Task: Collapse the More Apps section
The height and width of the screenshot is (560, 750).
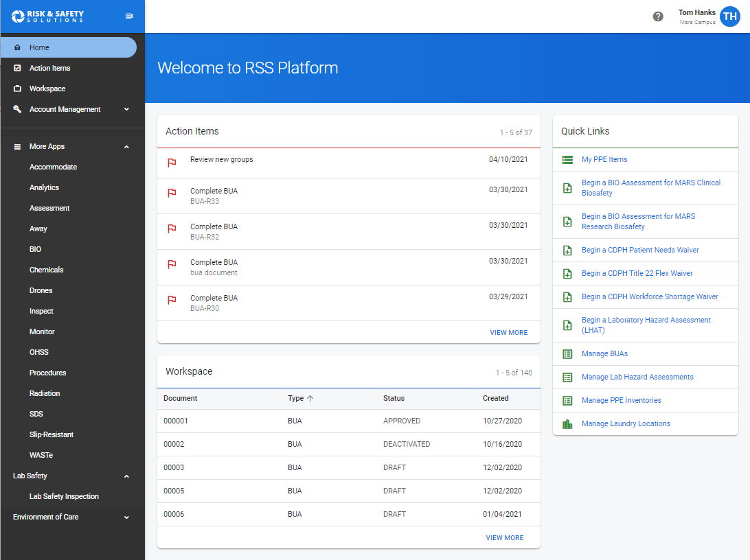Action: click(x=126, y=146)
